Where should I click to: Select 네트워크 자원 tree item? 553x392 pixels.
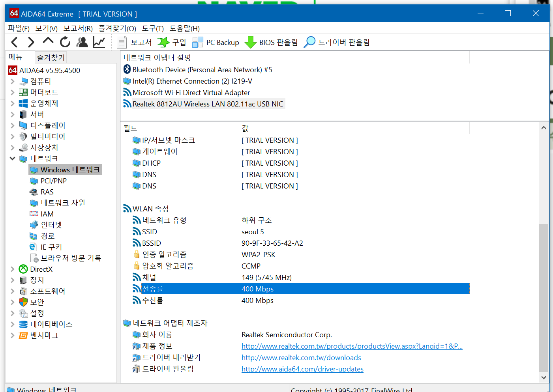[58, 203]
